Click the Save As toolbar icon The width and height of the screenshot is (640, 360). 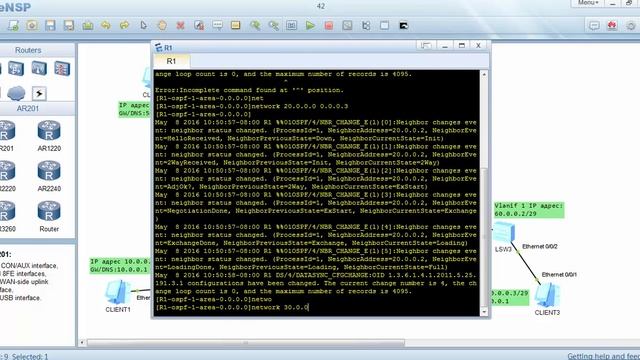[x=69, y=25]
